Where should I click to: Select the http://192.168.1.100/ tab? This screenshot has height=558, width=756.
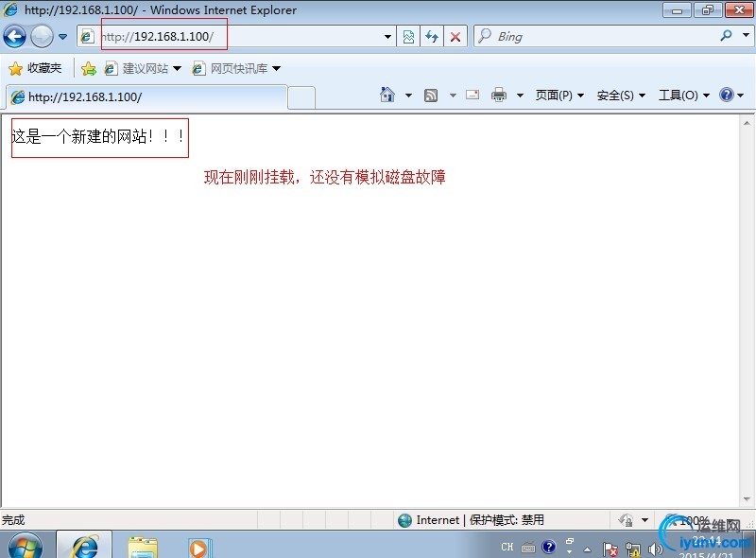click(x=147, y=97)
